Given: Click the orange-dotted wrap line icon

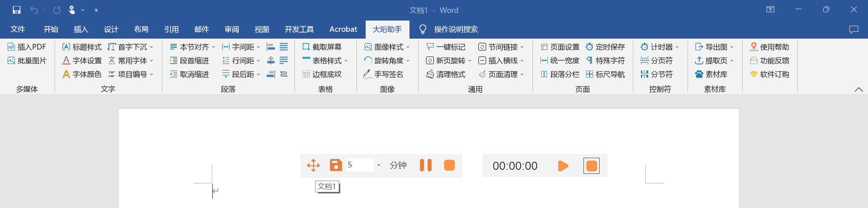Looking at the screenshot, I should tap(284, 74).
